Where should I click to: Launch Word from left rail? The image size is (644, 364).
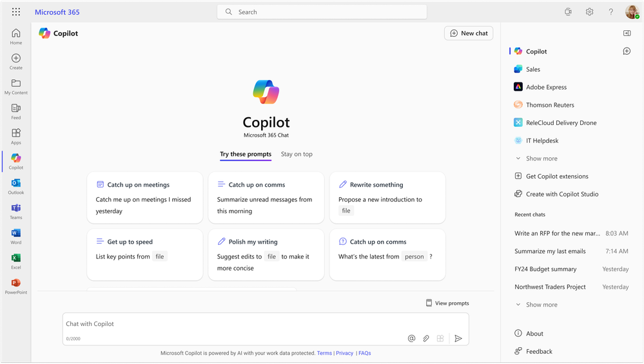click(16, 236)
